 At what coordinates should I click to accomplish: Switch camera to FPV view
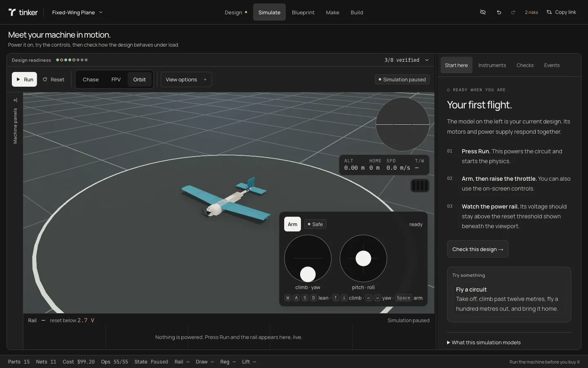(116, 79)
